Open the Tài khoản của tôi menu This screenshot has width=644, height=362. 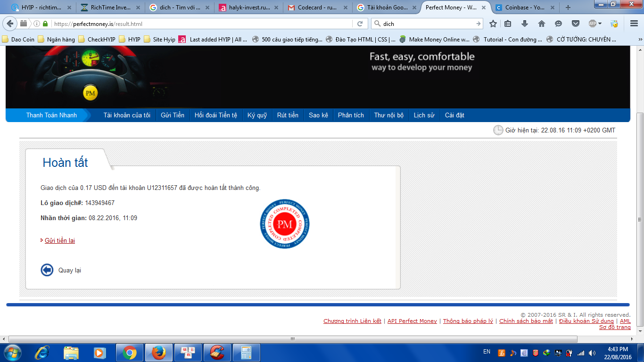coord(127,115)
